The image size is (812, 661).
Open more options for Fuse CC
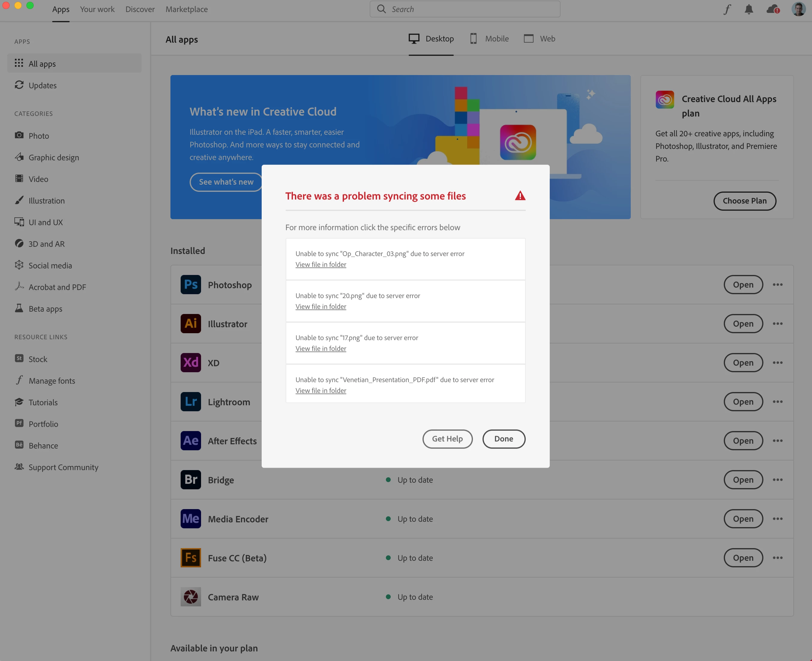coord(777,558)
